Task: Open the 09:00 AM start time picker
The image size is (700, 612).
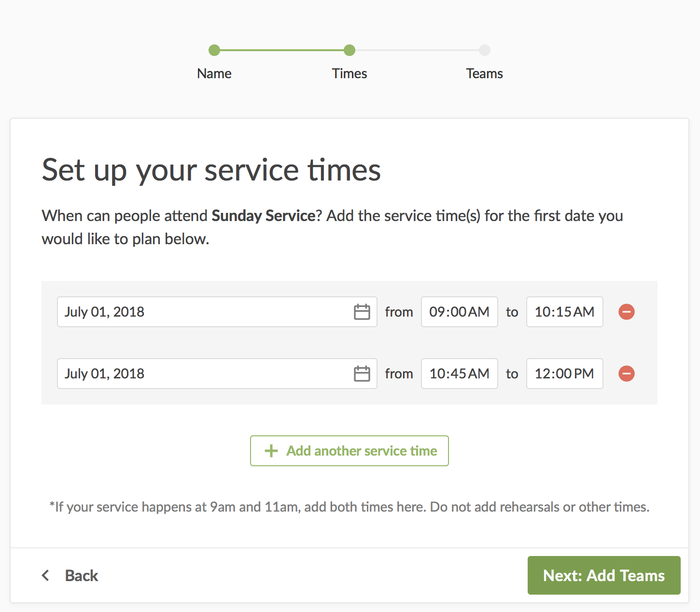Action: point(459,312)
